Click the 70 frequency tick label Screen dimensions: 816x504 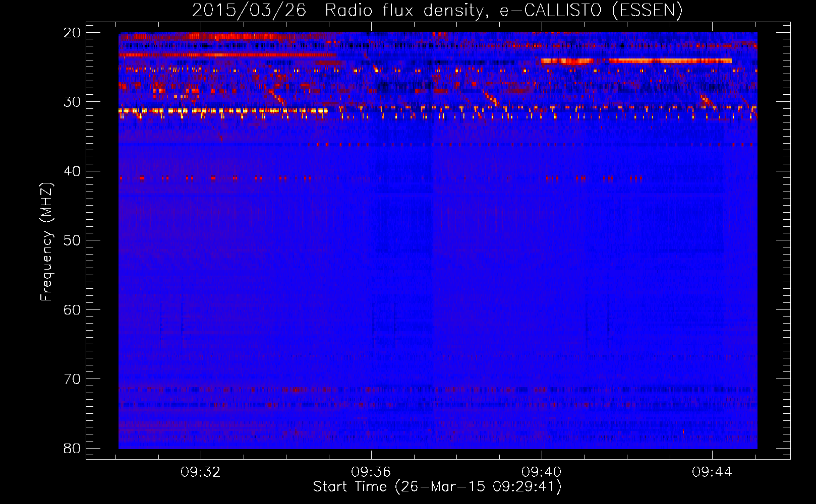coord(72,379)
